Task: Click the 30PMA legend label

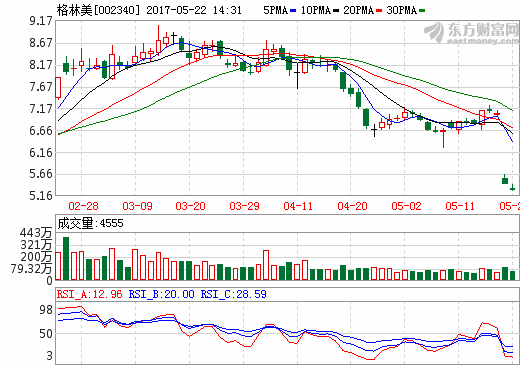Action: [x=402, y=10]
